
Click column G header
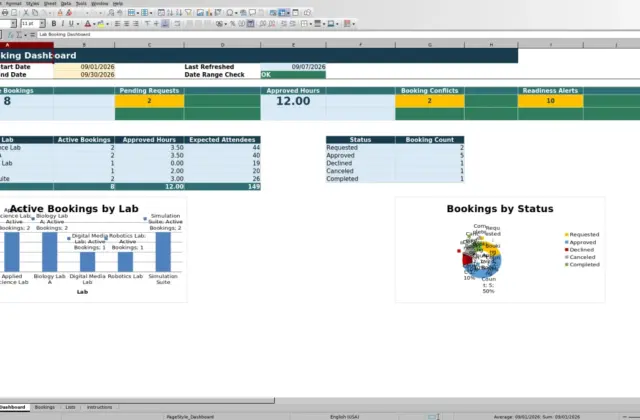430,44
